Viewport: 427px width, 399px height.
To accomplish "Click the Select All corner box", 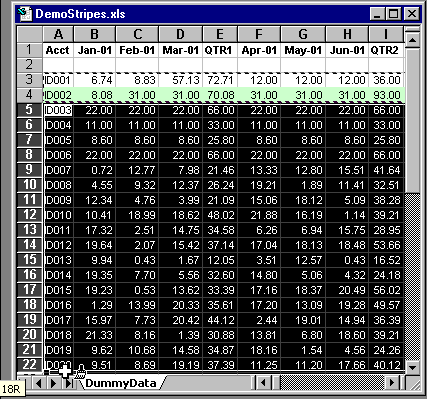I will point(30,34).
